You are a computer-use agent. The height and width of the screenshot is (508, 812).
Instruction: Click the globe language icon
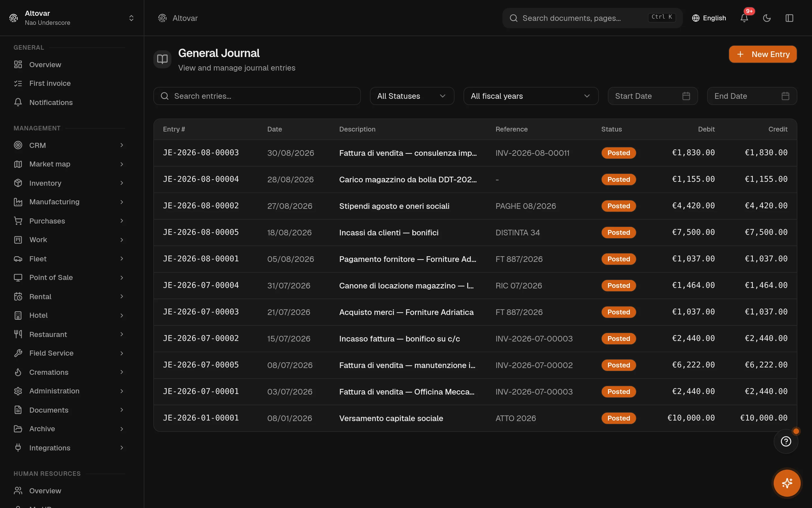pos(696,18)
